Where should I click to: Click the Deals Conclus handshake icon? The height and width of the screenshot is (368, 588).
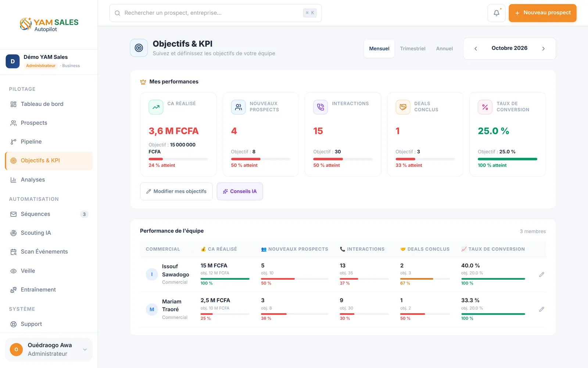403,107
